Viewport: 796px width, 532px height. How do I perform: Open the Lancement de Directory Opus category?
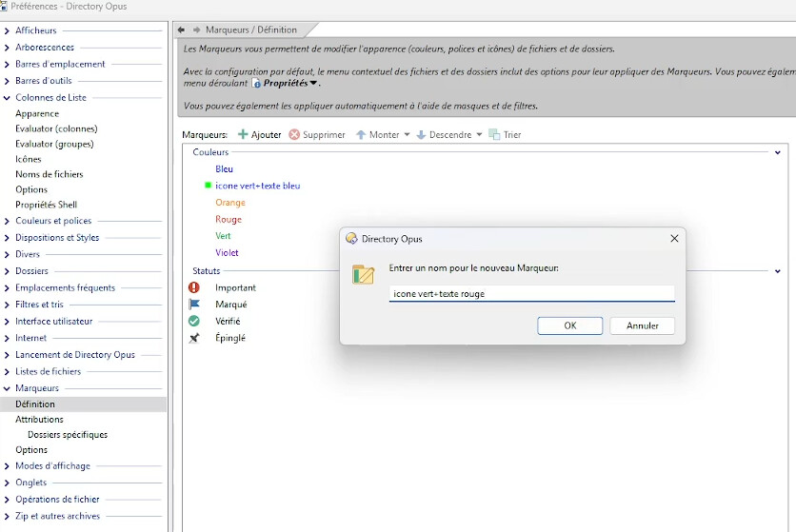coord(75,355)
